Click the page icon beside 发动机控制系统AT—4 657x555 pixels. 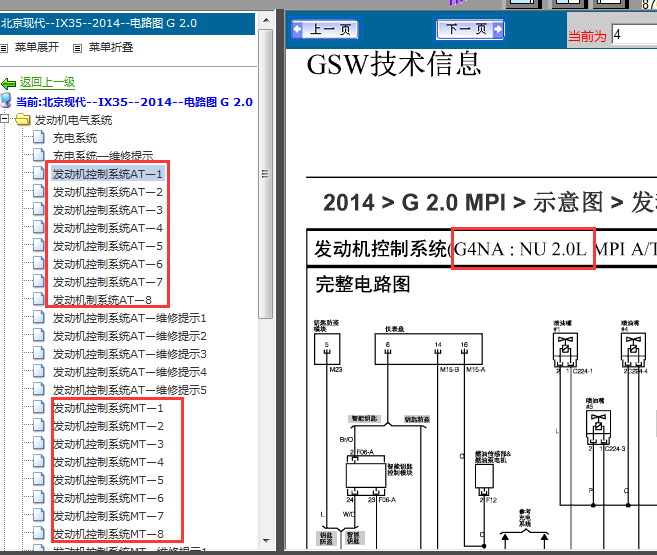coord(39,227)
